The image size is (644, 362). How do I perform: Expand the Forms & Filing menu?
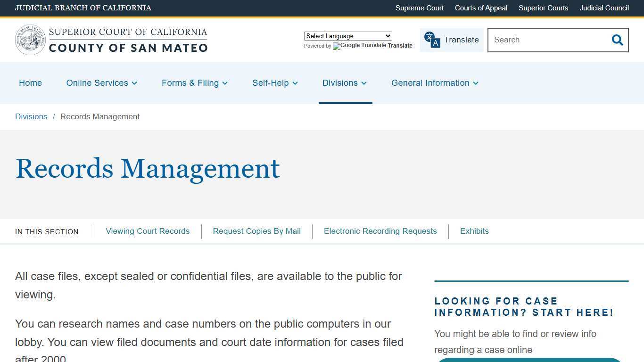point(194,83)
